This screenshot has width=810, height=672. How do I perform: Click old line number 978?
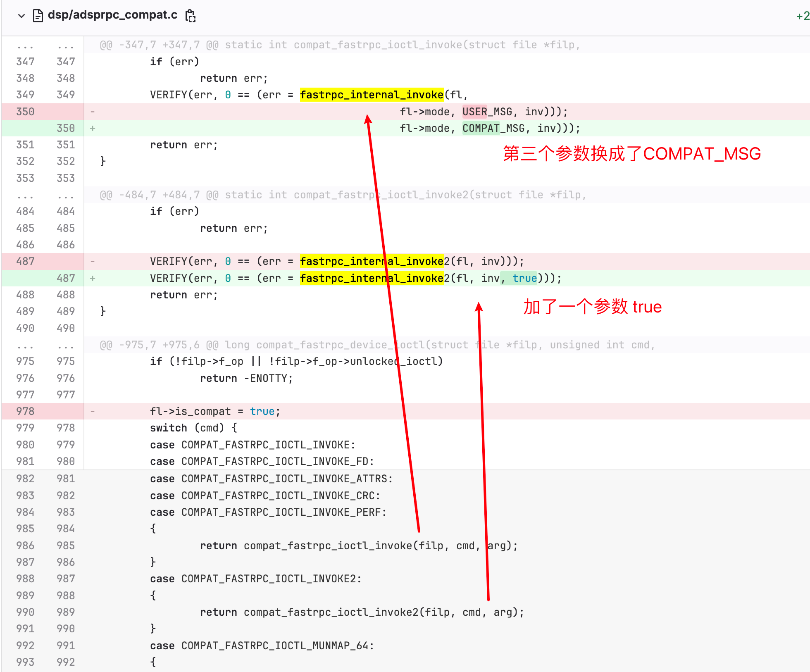point(25,411)
